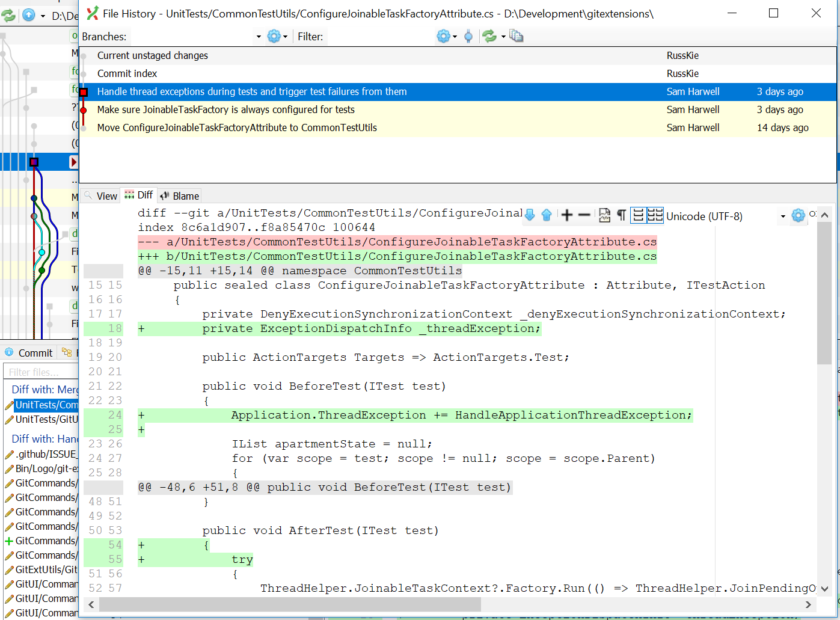
Task: Enable side-by-side diff view layout
Action: 655,215
